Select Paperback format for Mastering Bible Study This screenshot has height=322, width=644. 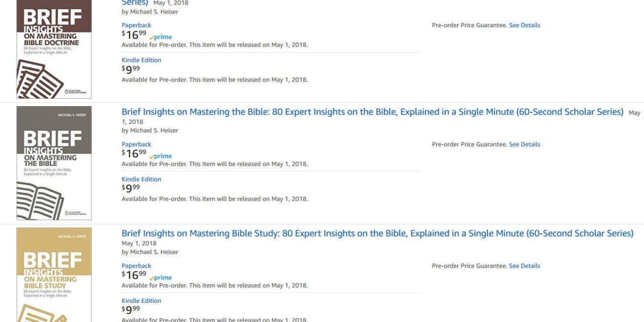click(136, 266)
